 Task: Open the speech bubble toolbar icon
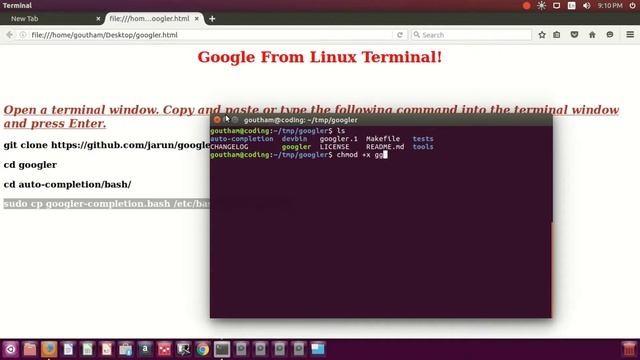click(x=610, y=35)
